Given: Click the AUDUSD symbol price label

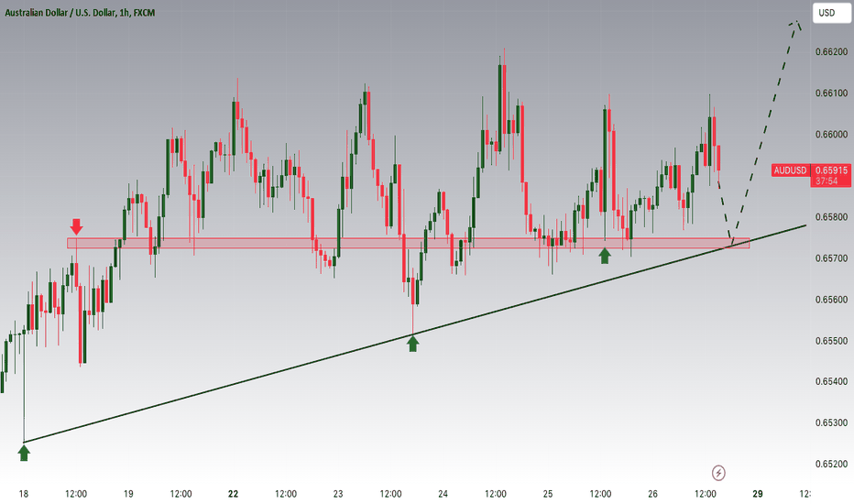Looking at the screenshot, I should (x=790, y=170).
